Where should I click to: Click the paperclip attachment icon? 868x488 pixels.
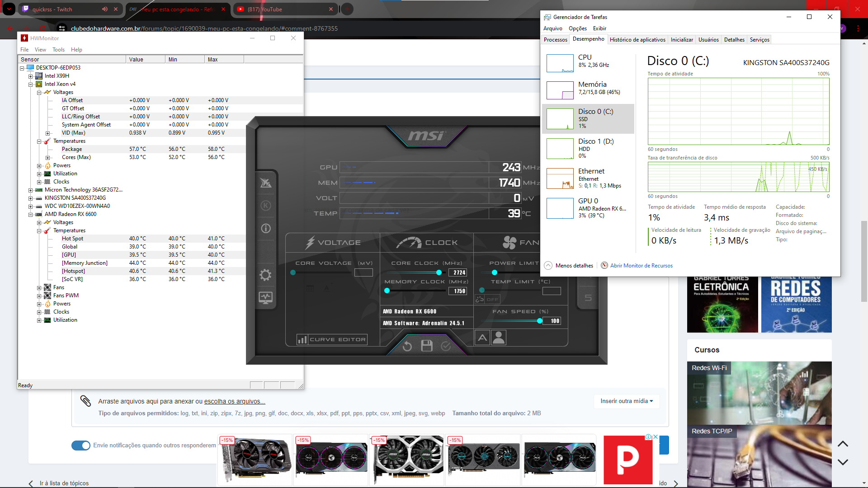point(85,401)
